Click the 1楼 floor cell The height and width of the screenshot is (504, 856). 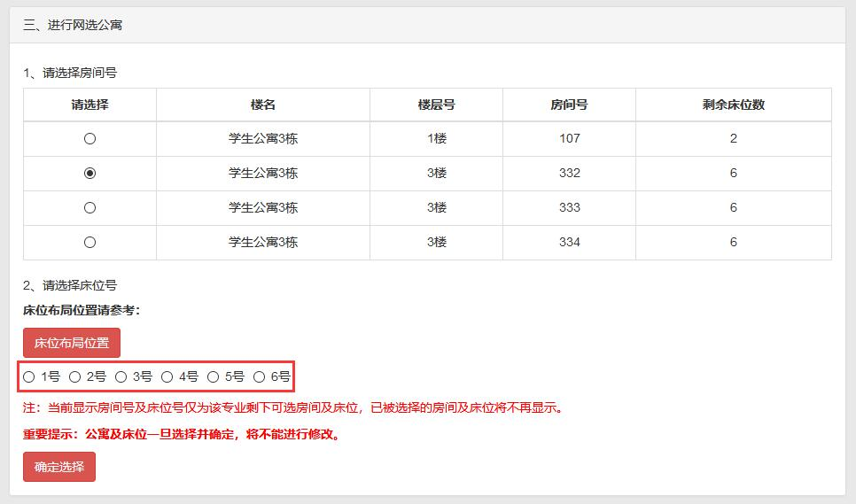pyautogui.click(x=436, y=139)
